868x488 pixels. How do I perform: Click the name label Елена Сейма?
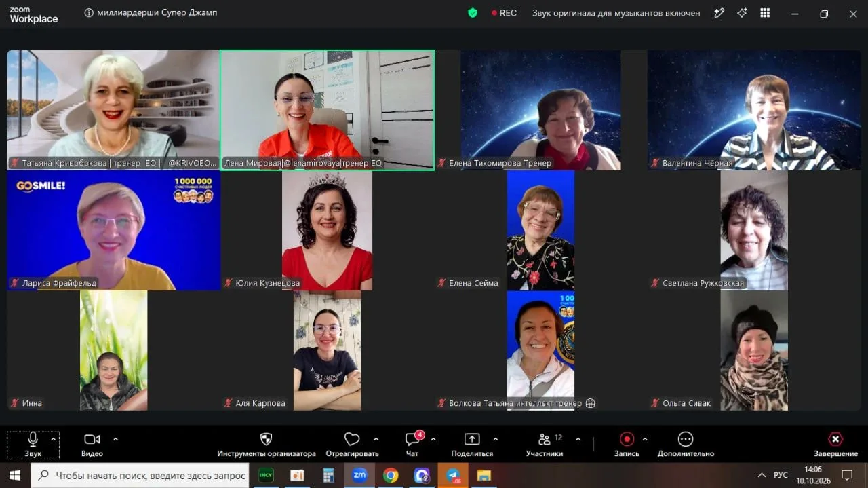473,283
